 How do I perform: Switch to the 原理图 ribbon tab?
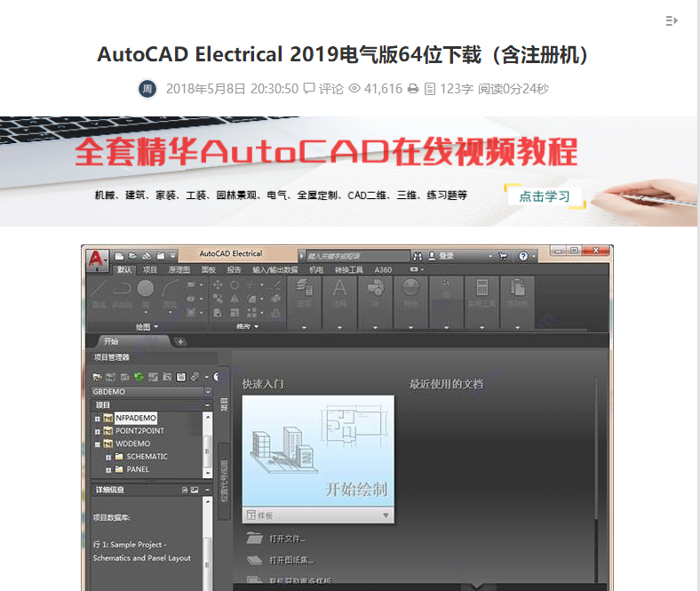click(179, 269)
